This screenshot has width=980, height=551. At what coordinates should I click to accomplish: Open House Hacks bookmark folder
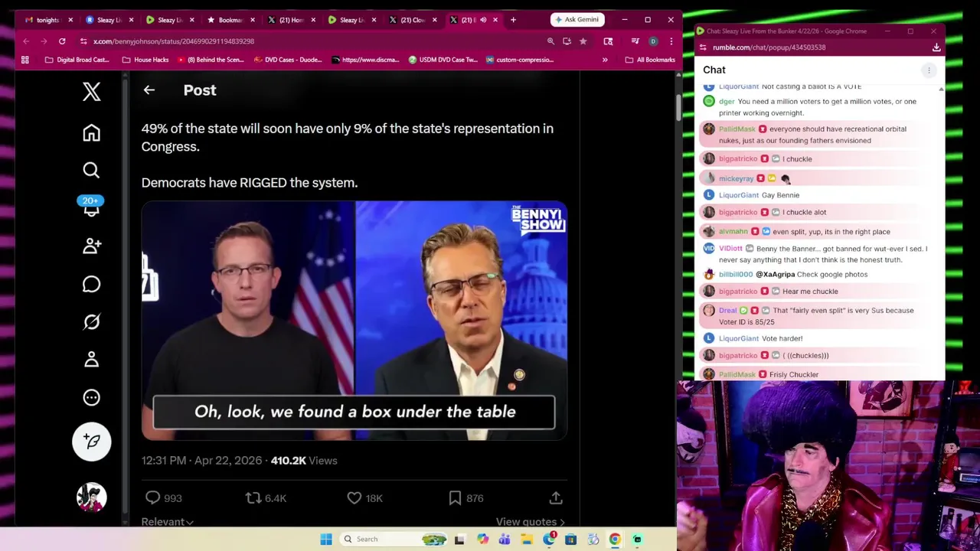(145, 60)
